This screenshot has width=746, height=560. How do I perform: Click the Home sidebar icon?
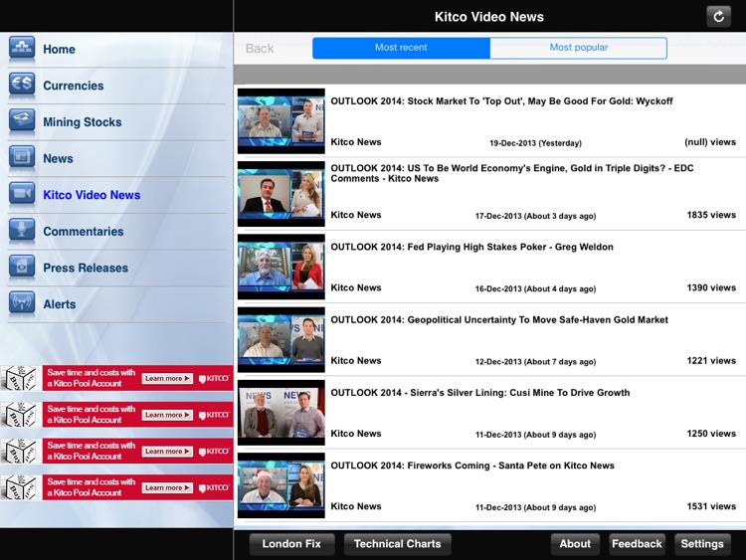click(x=22, y=49)
